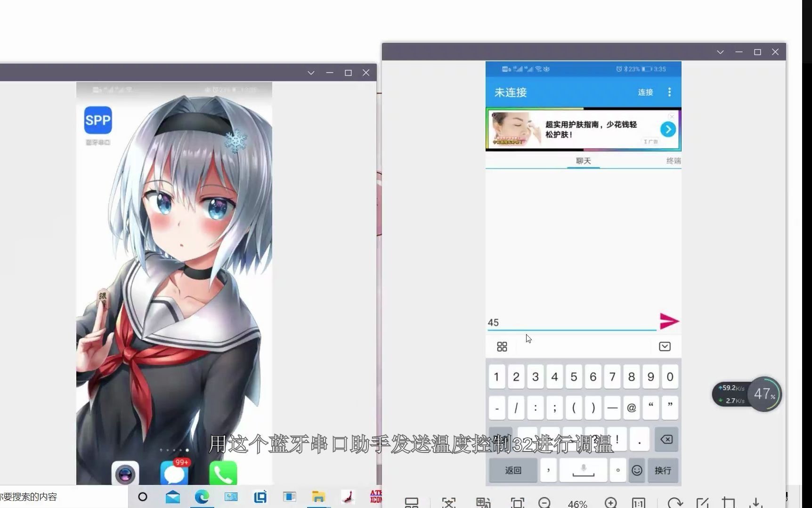Set the 1:1 actual size view

639,503
